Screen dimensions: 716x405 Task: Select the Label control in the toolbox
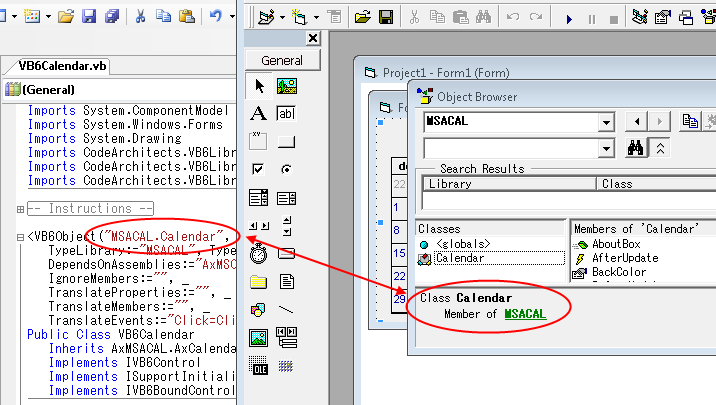(x=258, y=113)
